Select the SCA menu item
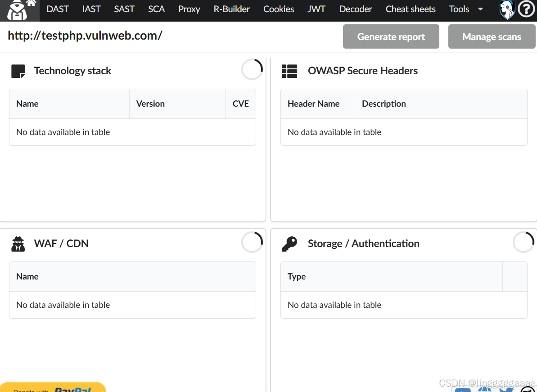Image resolution: width=537 pixels, height=392 pixels. [157, 9]
